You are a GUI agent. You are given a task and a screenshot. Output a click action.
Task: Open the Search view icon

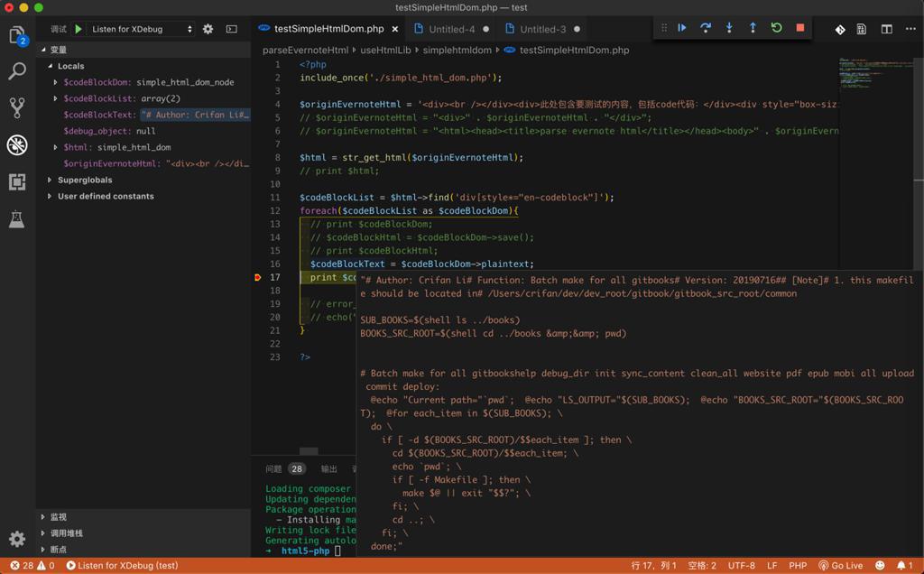[17, 72]
